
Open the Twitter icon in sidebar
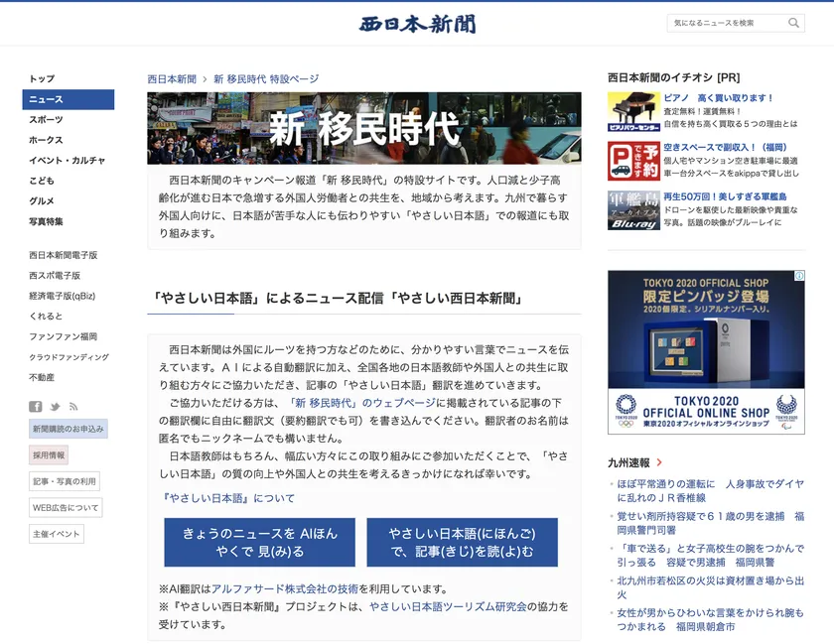tap(55, 407)
